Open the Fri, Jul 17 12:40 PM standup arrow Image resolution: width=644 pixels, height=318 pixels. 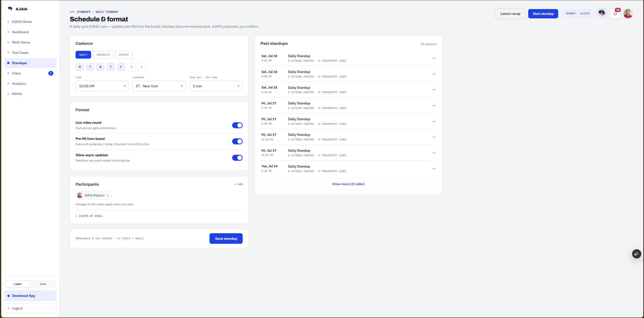point(434,137)
